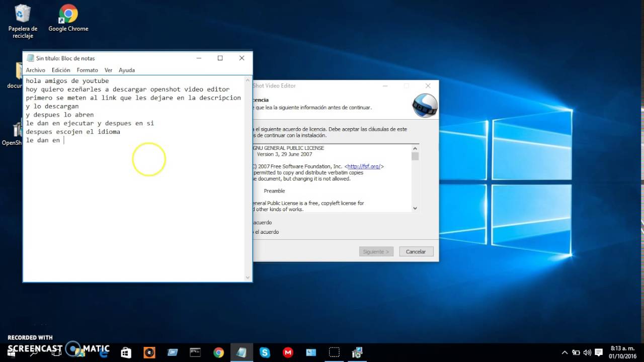This screenshot has height=362, width=644.
Task: Maximize the Bloc de notas window
Action: [x=220, y=58]
